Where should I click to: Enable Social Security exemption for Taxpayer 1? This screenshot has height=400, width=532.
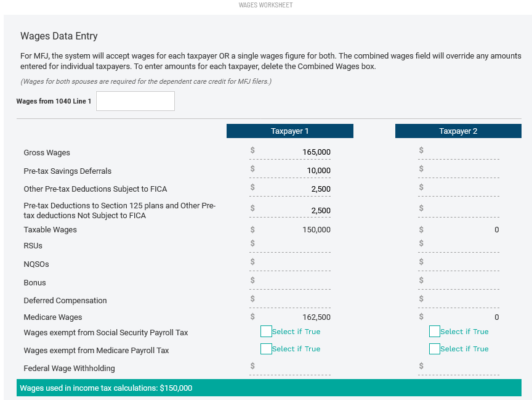(266, 331)
